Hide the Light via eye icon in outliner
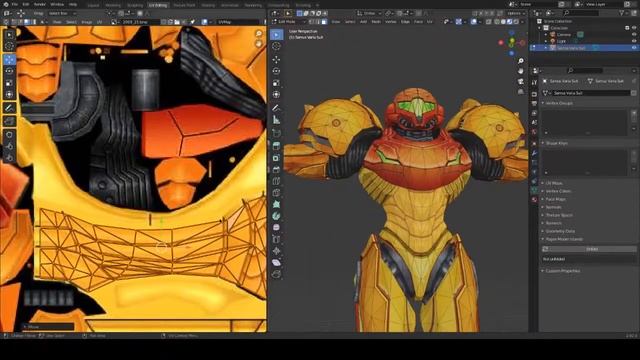640x360 pixels. tap(634, 41)
